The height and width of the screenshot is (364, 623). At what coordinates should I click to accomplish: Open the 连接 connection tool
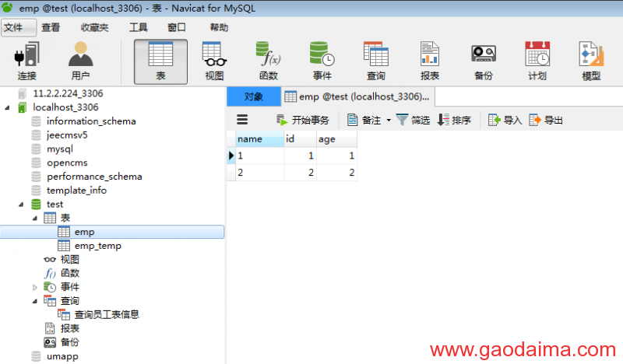[x=27, y=61]
